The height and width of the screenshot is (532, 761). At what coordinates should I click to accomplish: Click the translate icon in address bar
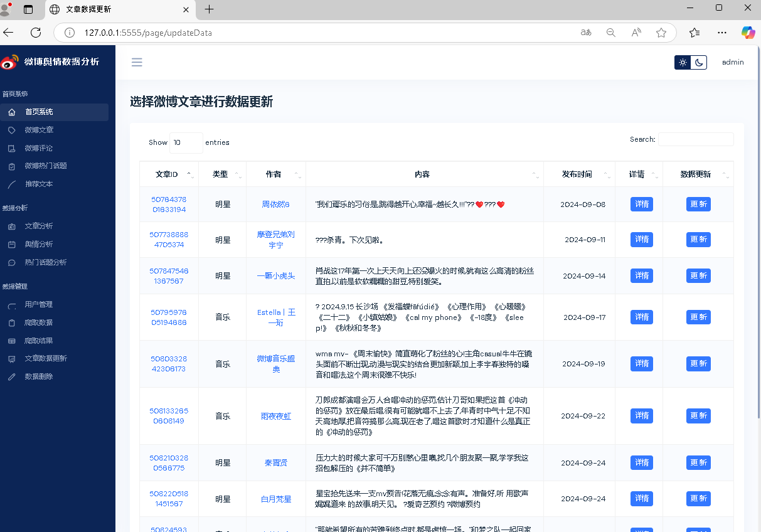(x=586, y=33)
